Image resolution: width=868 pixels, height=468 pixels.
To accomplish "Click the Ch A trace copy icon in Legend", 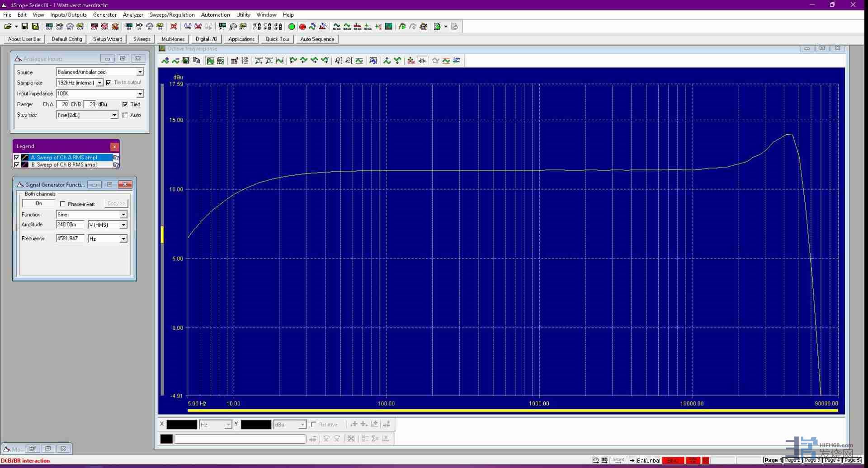I will 116,158.
